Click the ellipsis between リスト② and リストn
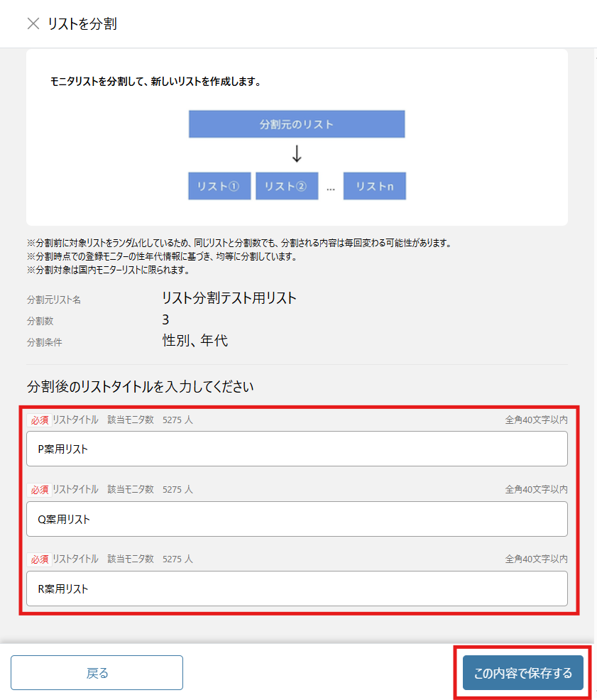This screenshot has height=700, width=597. pyautogui.click(x=331, y=188)
